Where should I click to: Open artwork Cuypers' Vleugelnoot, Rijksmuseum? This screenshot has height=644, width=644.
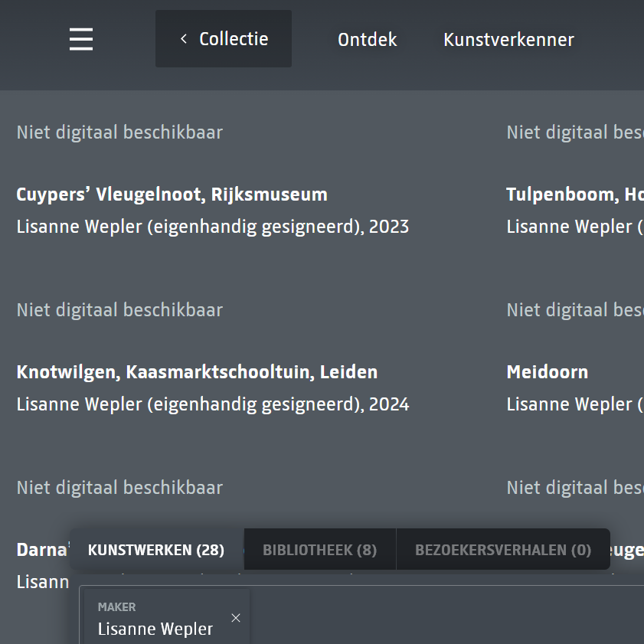click(x=172, y=195)
